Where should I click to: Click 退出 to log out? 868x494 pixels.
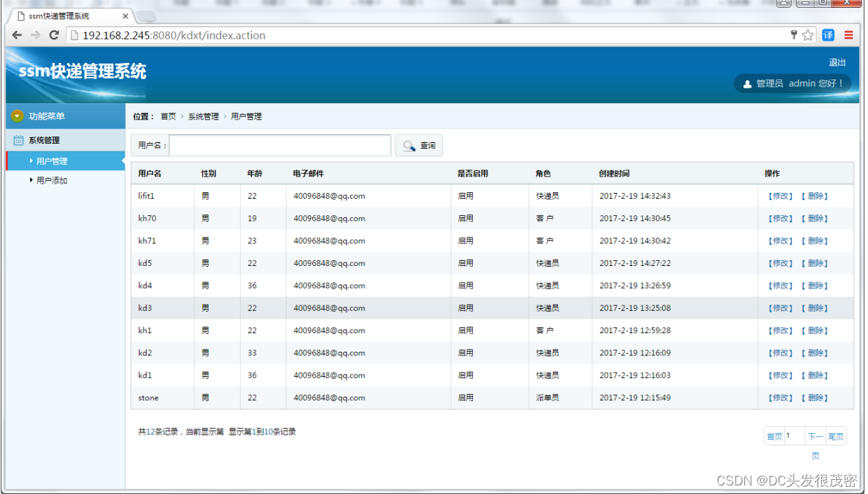pos(837,63)
